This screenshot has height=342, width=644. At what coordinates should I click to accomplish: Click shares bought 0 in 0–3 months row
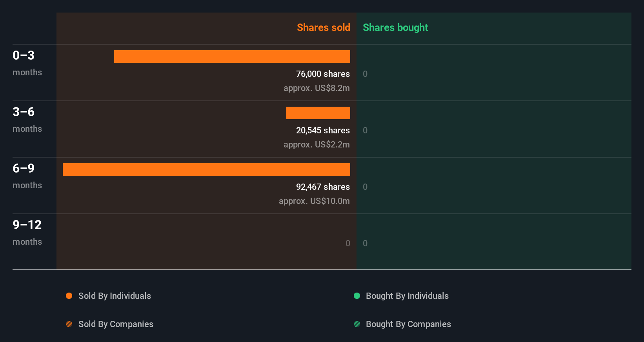click(365, 74)
